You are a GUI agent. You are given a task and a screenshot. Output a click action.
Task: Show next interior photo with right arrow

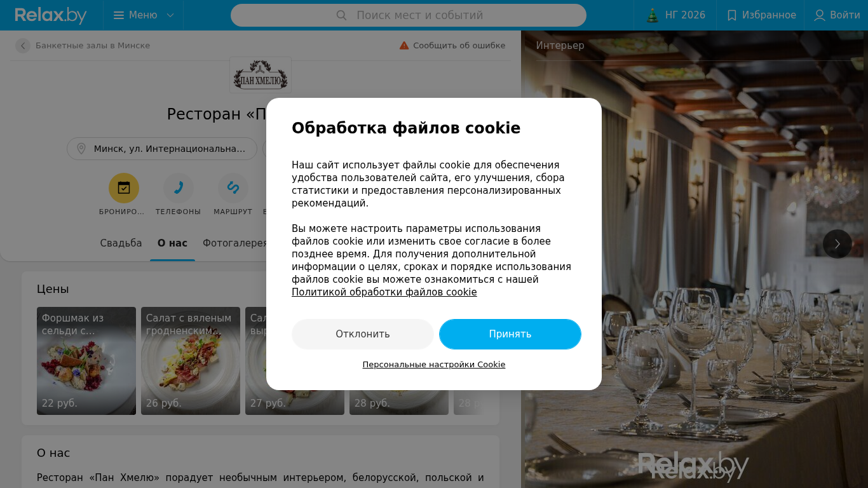[x=837, y=244]
